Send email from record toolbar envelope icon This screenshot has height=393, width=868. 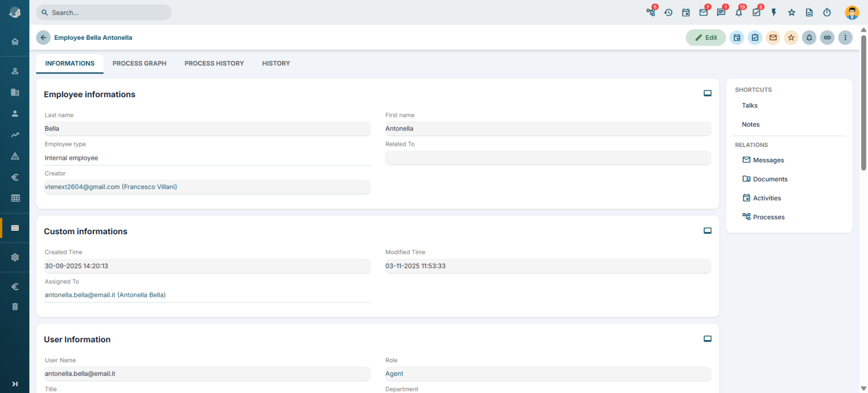(773, 37)
